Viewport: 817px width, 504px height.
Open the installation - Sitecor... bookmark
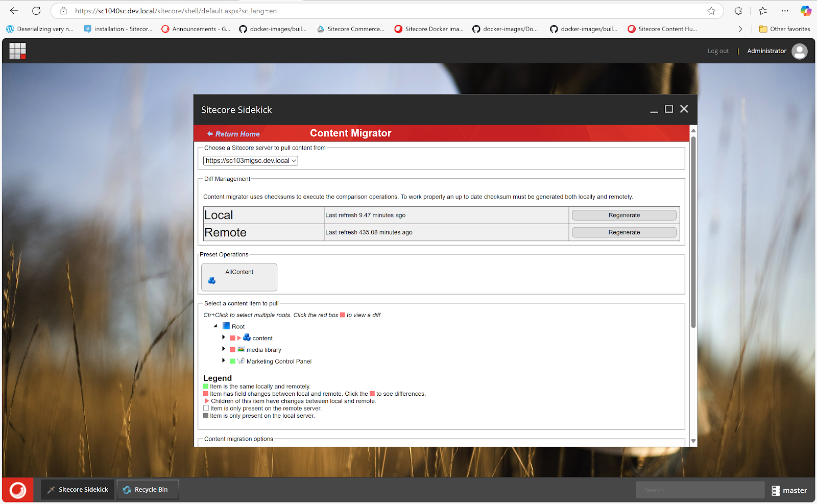point(118,29)
